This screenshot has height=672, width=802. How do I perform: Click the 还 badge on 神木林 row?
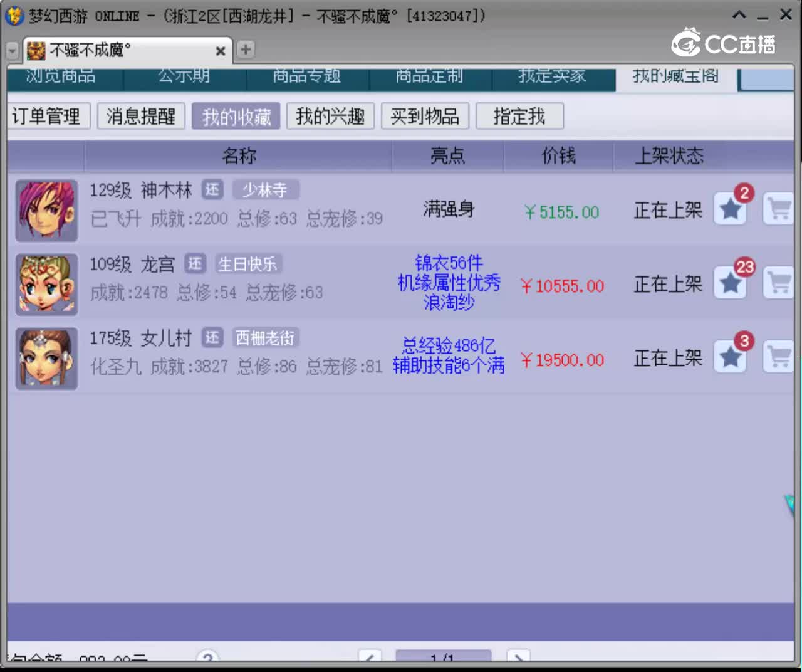coord(212,190)
